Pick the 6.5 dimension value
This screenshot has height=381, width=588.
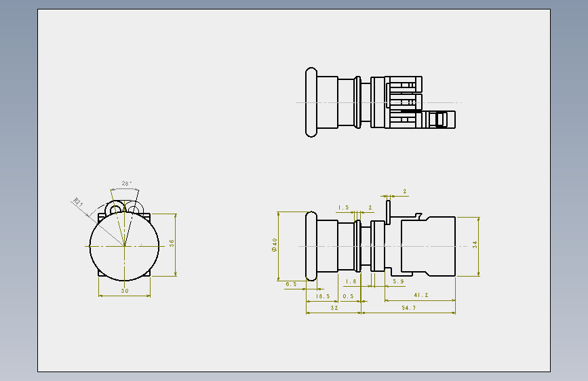(x=291, y=284)
